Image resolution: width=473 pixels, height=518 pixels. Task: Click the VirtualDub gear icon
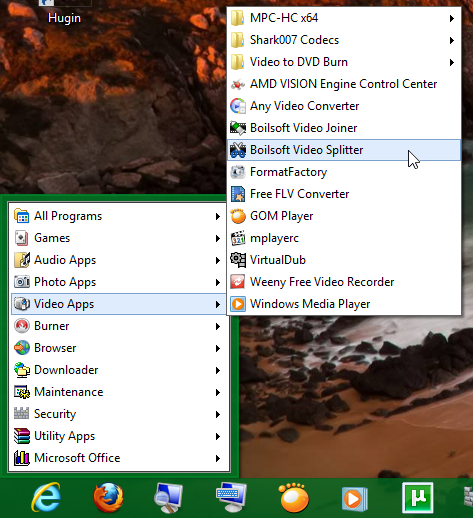tap(238, 260)
